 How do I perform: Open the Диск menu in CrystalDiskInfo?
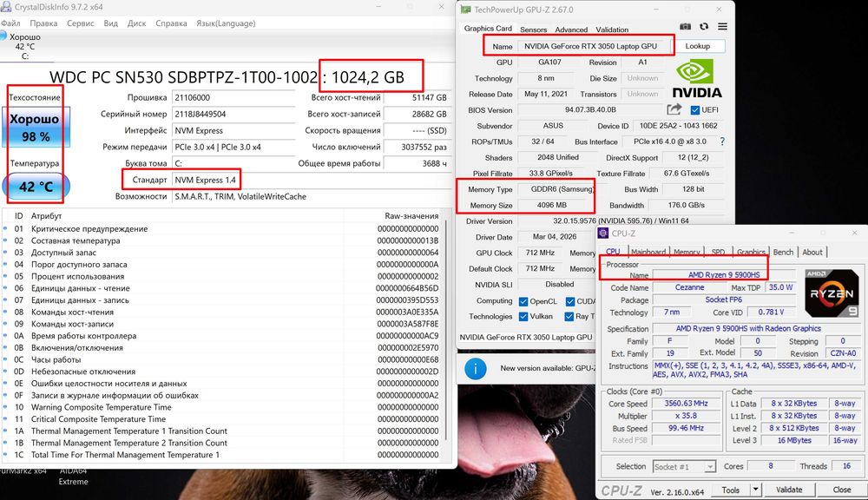[x=137, y=23]
